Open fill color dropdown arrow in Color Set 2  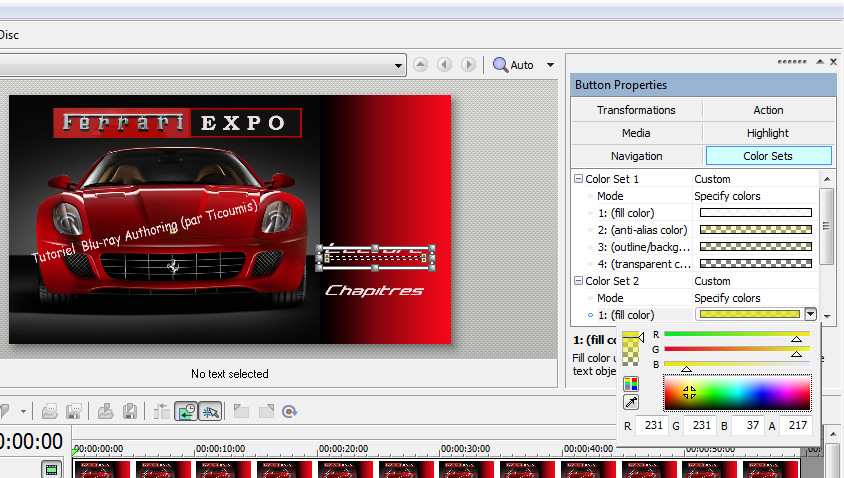(810, 314)
